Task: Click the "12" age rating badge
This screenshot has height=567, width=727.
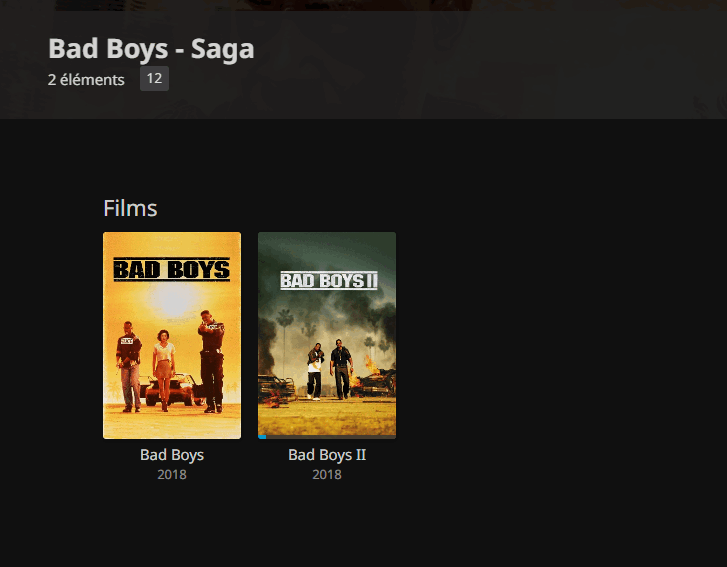Action: coord(154,79)
